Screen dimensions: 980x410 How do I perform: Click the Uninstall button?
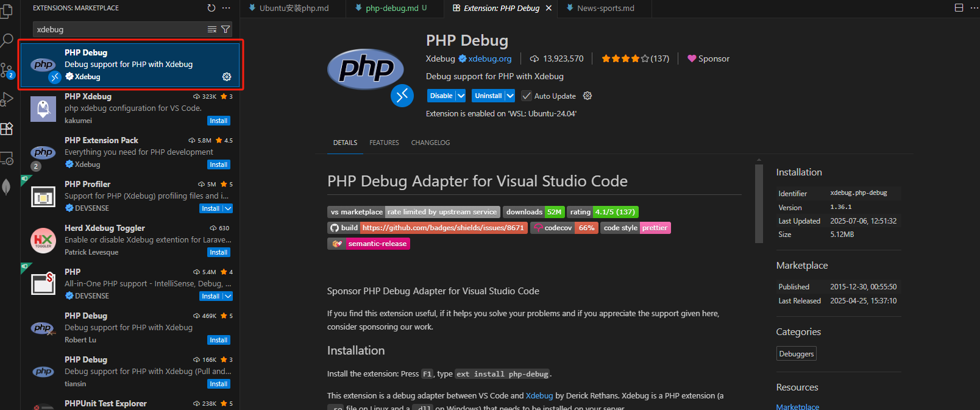pos(488,96)
